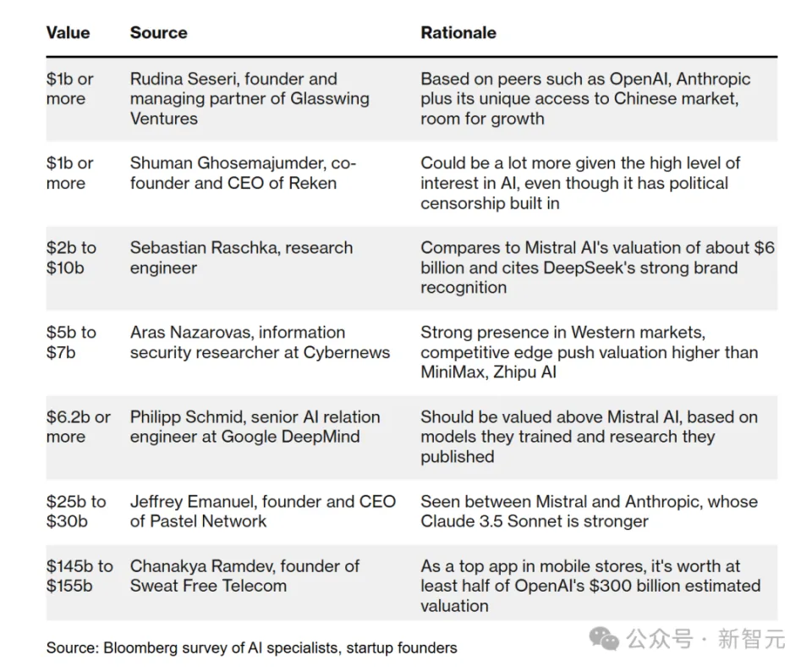Select the $6.2b or more value
Image resolution: width=812 pixels, height=672 pixels.
78,427
